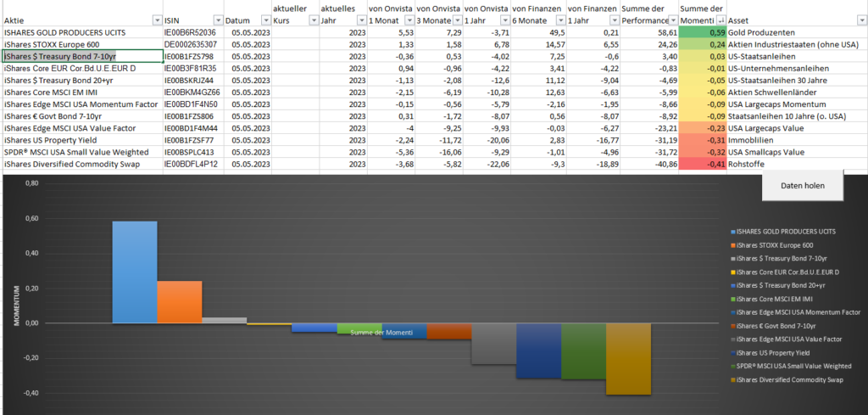
Task: Click legend entry iShares Core EUR Cor.Bd.U.E.EUR D
Action: pyautogui.click(x=786, y=272)
